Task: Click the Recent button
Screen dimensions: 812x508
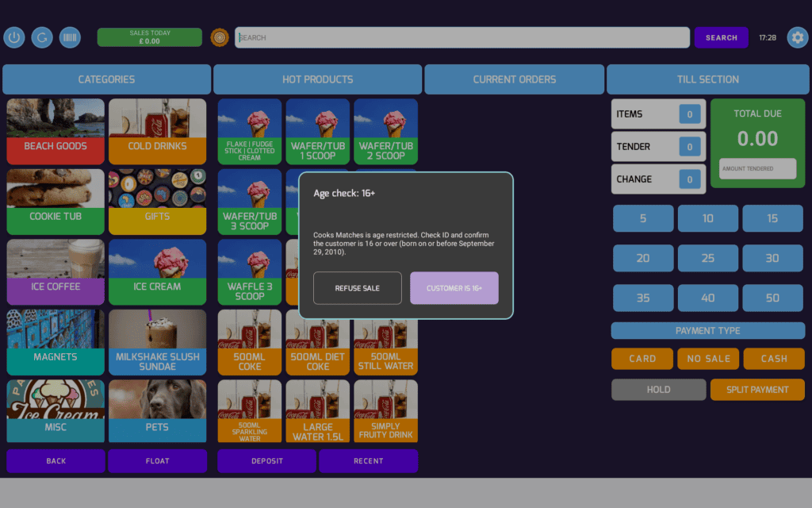Action: pos(368,461)
